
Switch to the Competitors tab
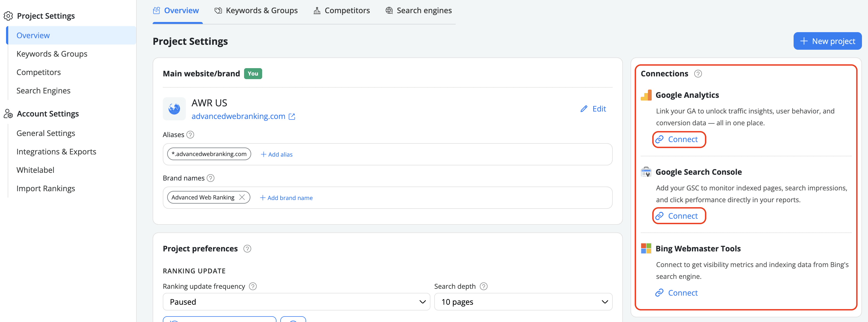coord(342,11)
